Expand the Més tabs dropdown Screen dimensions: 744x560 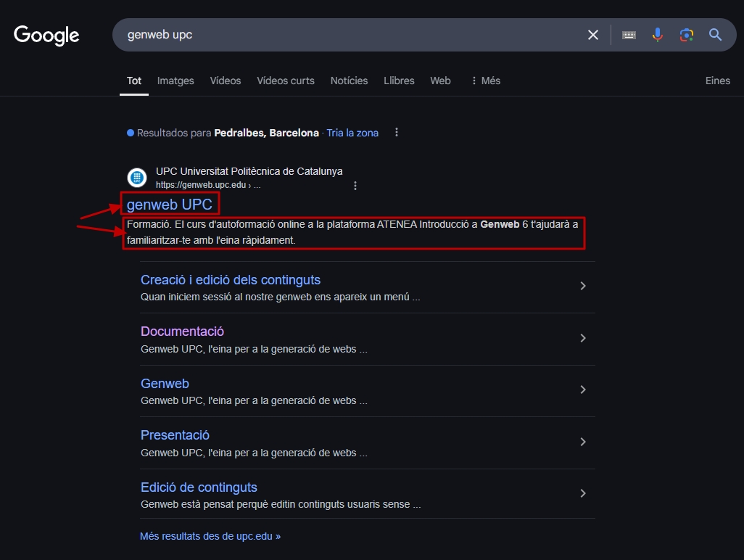click(x=485, y=81)
